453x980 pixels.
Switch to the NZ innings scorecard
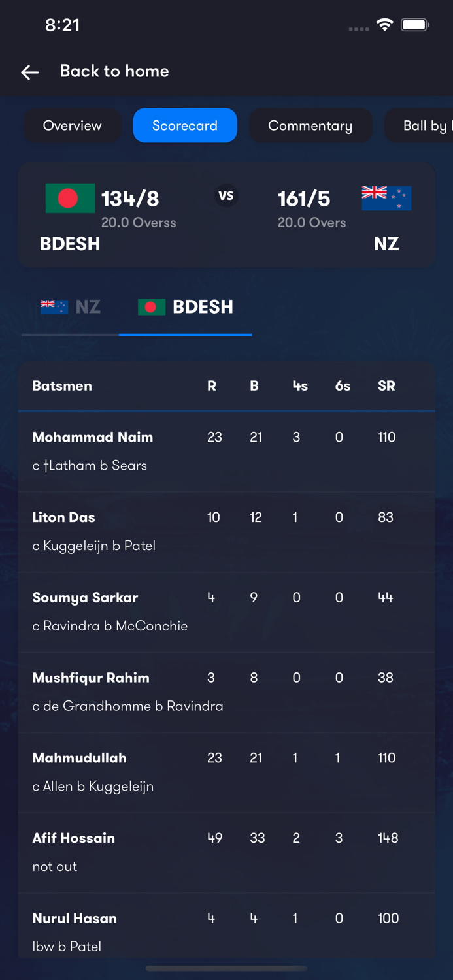point(69,306)
